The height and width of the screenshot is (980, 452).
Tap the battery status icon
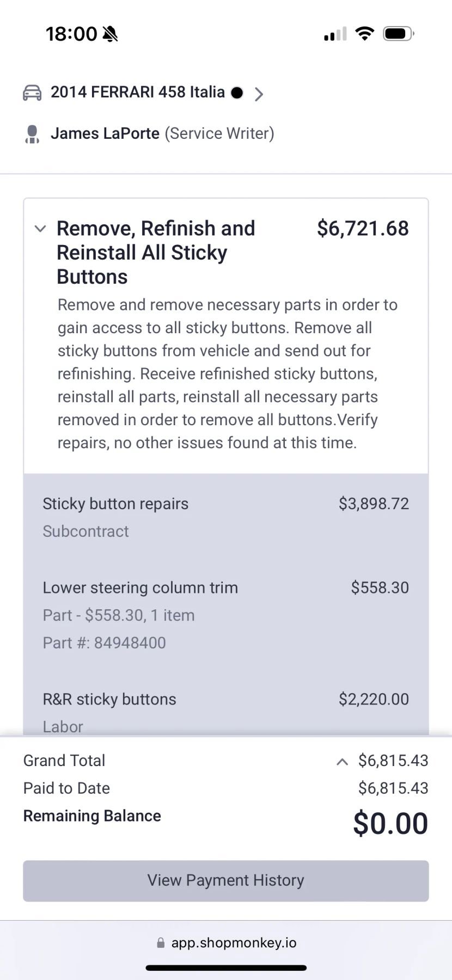(399, 34)
